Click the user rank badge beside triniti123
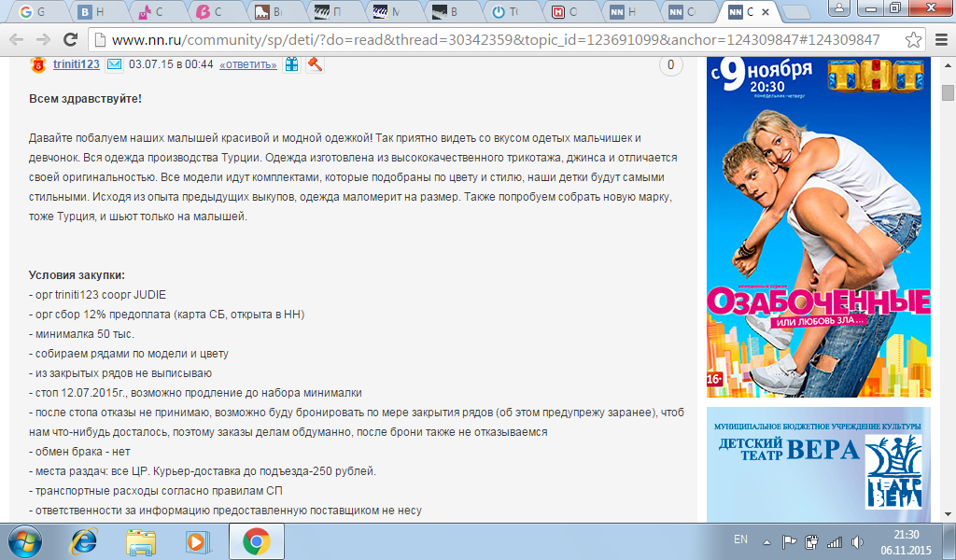This screenshot has height=560, width=956. click(x=37, y=64)
